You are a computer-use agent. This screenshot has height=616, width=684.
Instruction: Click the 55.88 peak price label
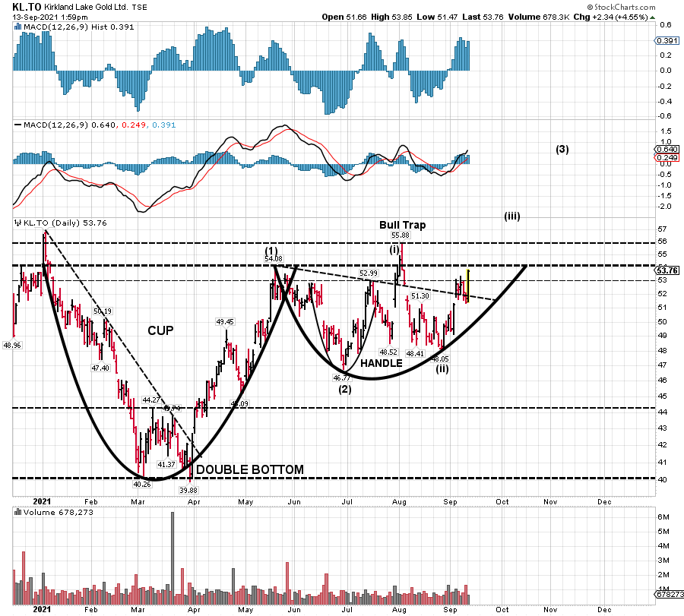[x=401, y=236]
